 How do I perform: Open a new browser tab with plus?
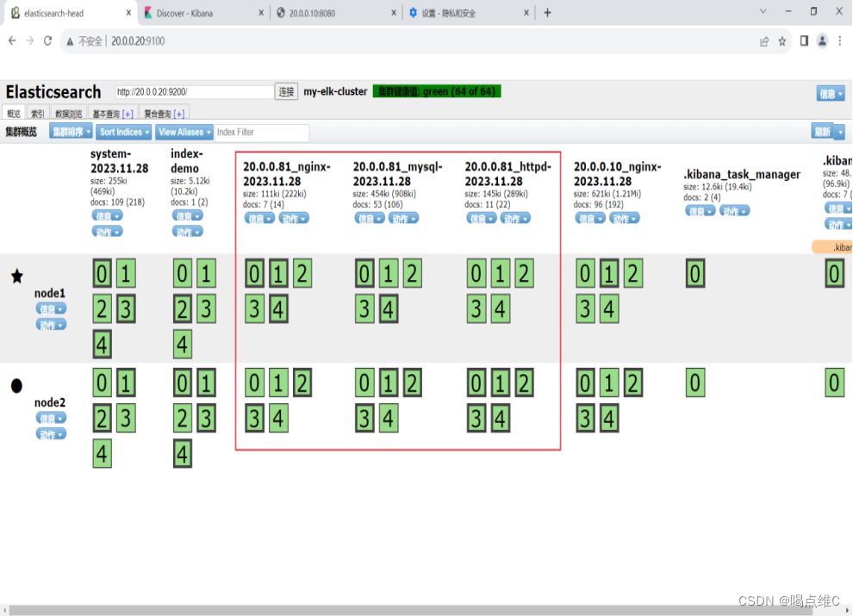point(547,13)
